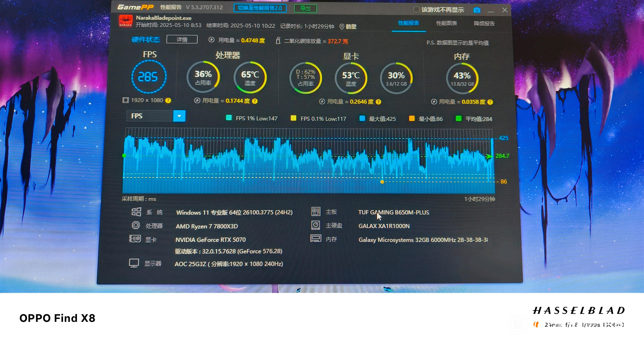Click the orange minimum point on FPS chart
Image resolution: width=644 pixels, height=342 pixels.
point(382,182)
